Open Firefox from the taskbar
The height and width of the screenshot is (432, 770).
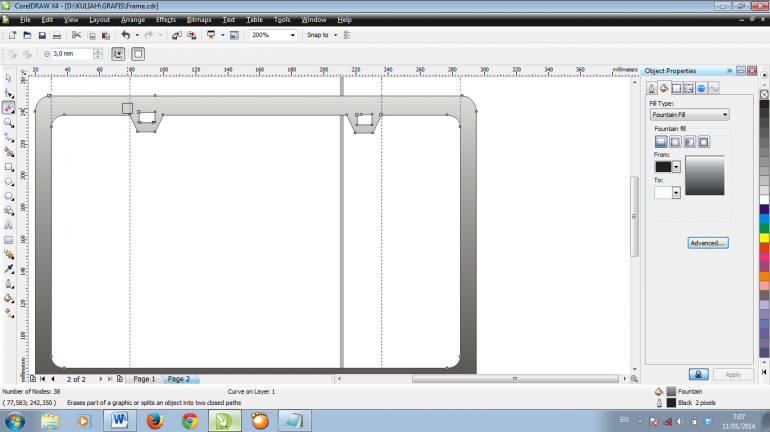[155, 421]
